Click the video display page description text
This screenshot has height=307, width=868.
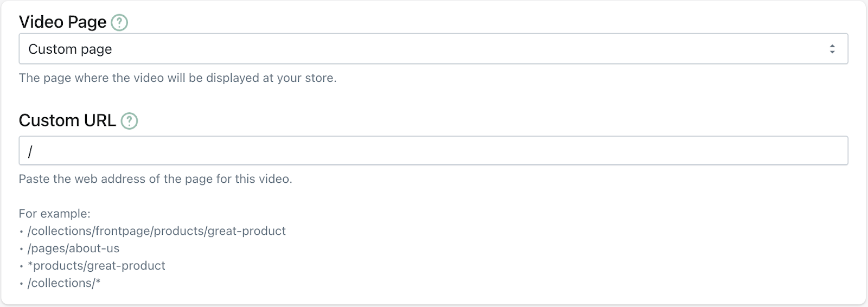pyautogui.click(x=177, y=78)
